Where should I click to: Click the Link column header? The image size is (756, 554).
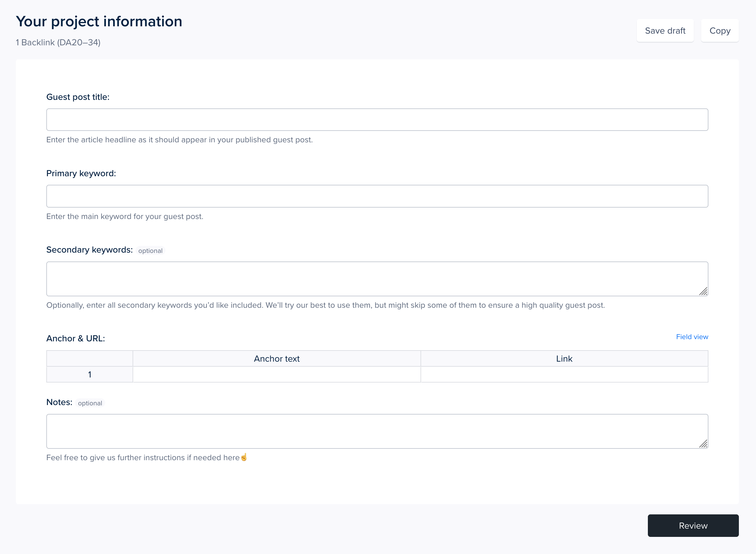tap(564, 358)
